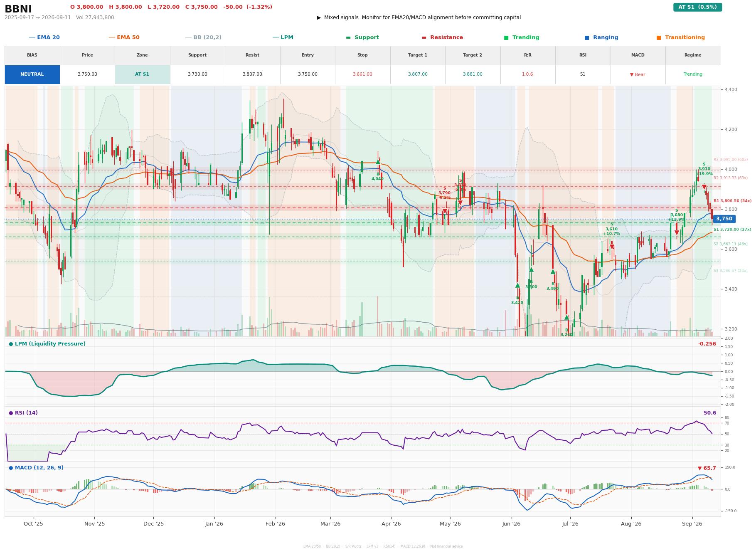The height and width of the screenshot is (553, 756).
Task: Click the AT S1 (0.5%) badge
Action: (x=697, y=7)
